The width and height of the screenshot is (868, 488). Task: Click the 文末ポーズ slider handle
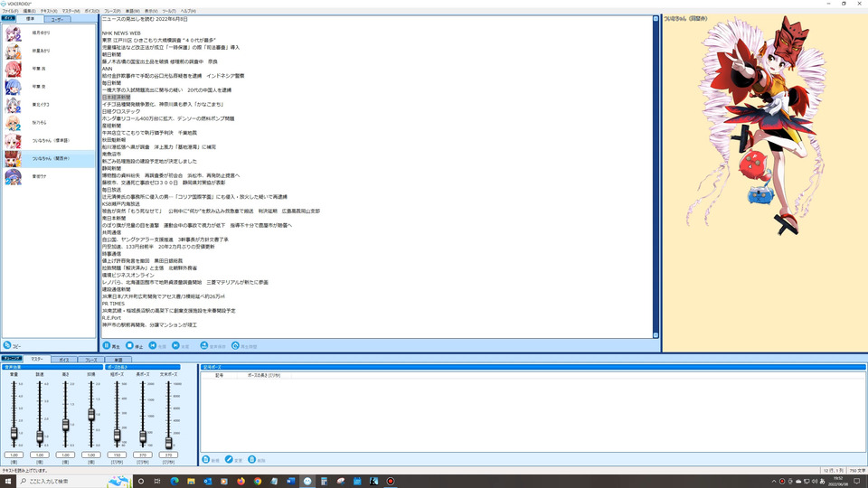point(168,442)
